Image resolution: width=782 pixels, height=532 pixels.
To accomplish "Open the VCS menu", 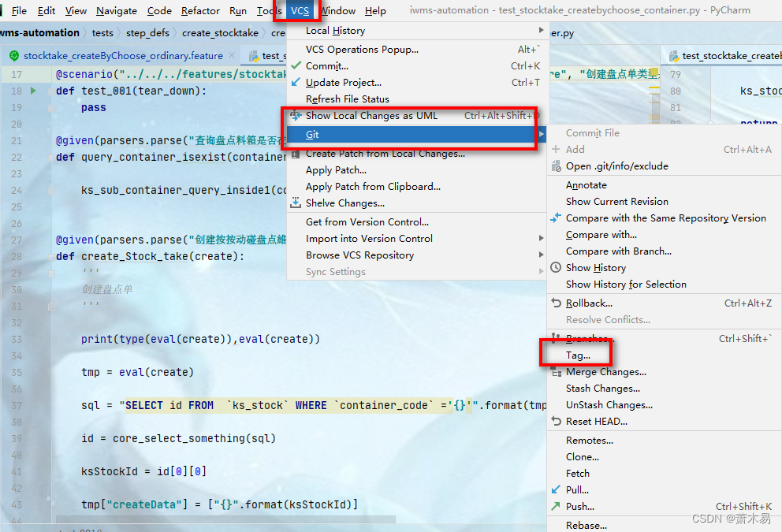I will click(300, 10).
